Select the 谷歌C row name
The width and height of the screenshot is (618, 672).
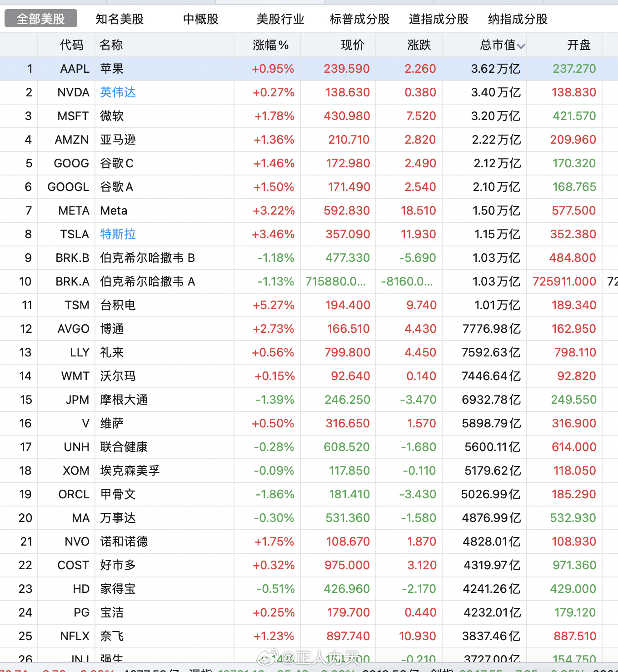click(117, 163)
